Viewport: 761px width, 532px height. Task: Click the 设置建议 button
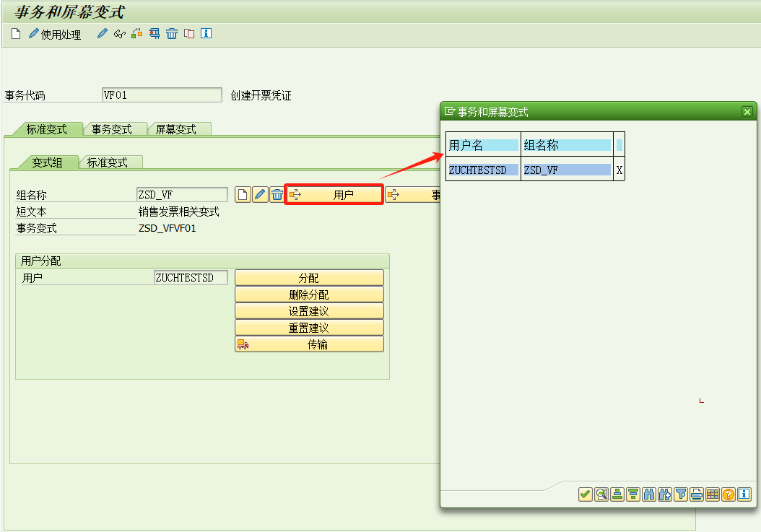309,310
